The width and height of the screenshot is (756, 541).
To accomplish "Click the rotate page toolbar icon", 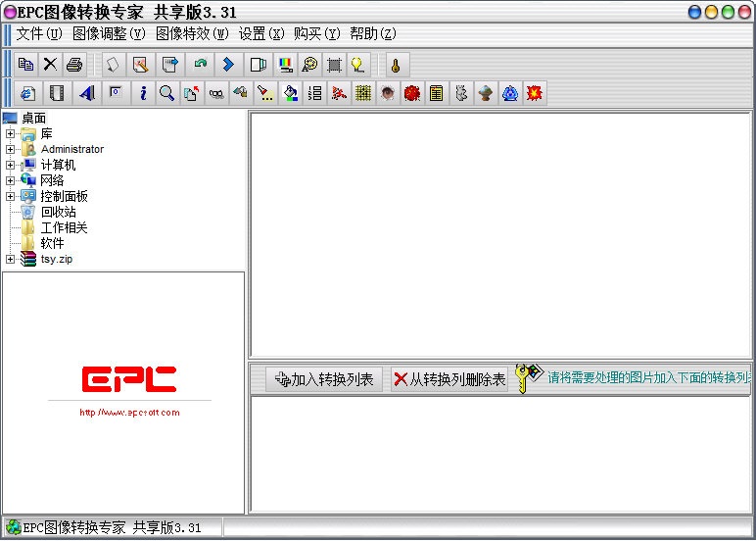I will coord(113,64).
